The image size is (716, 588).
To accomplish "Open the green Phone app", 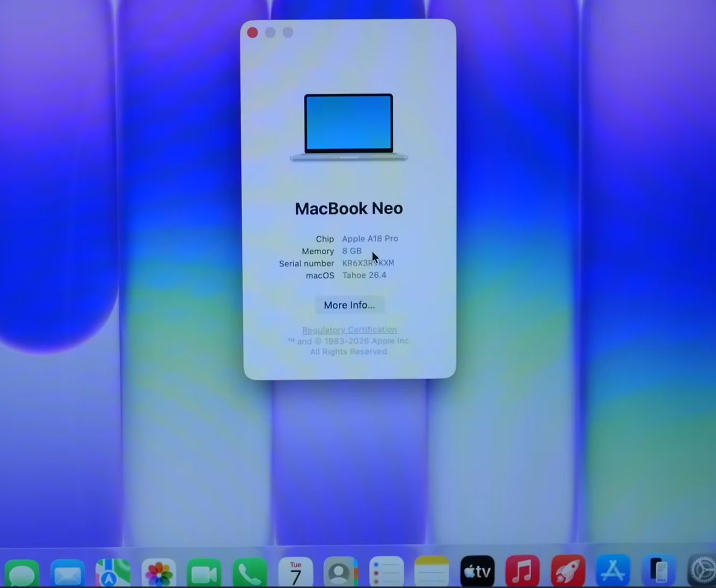I will pyautogui.click(x=250, y=572).
